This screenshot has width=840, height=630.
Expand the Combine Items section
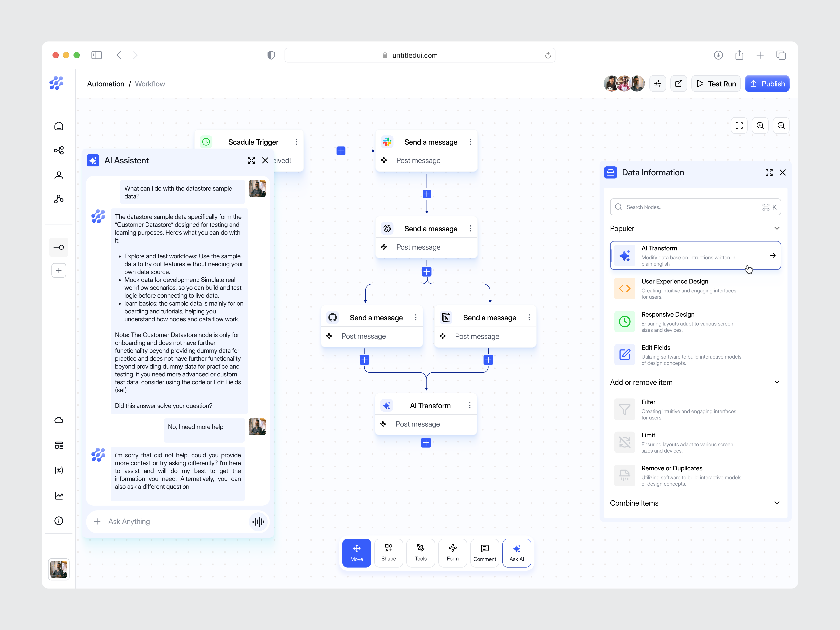(777, 503)
